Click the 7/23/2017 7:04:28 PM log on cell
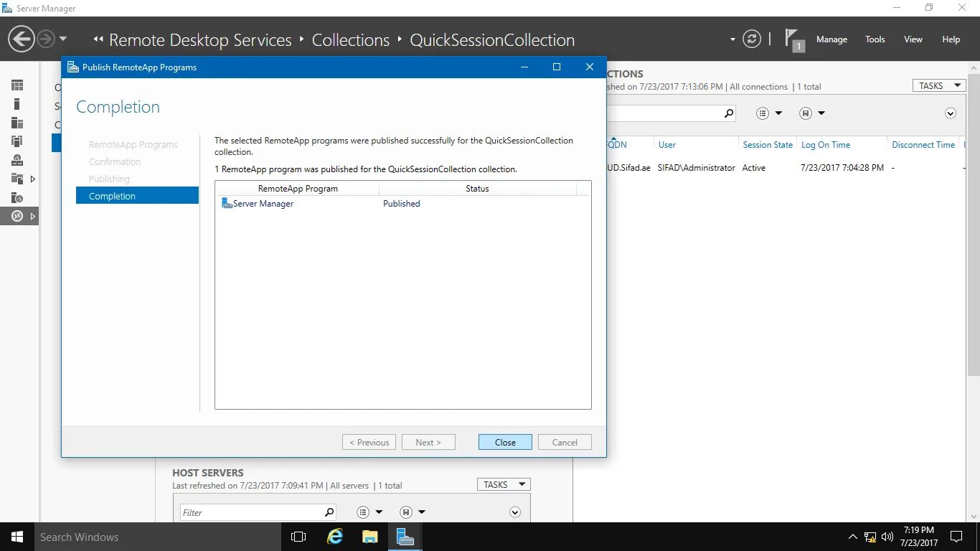Image resolution: width=980 pixels, height=551 pixels. (x=842, y=168)
